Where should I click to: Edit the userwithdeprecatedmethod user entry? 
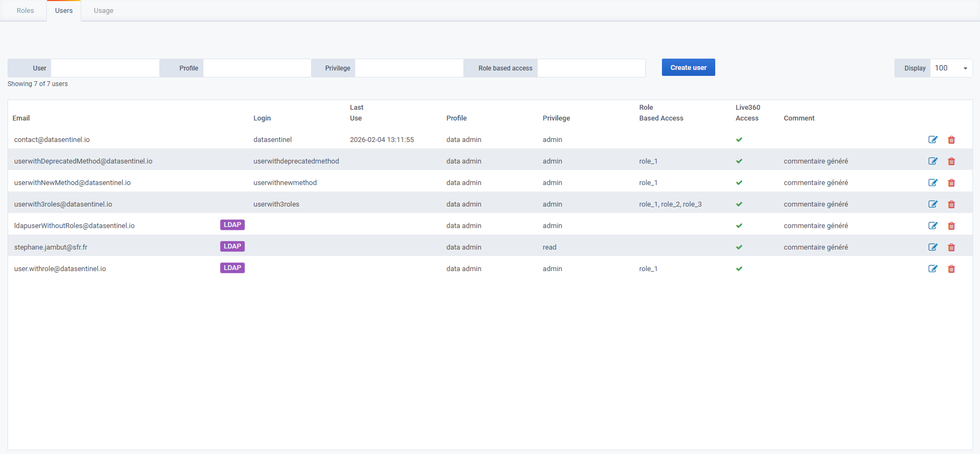(933, 161)
